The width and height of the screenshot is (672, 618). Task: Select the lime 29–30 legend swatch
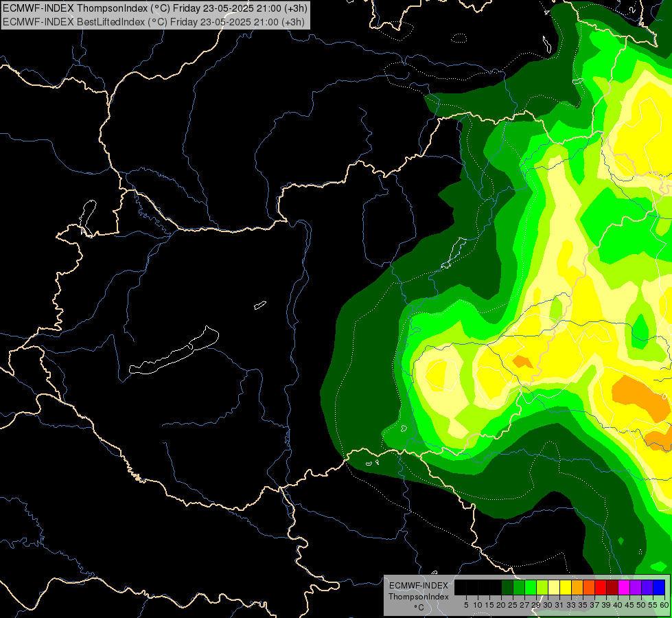tap(542, 587)
